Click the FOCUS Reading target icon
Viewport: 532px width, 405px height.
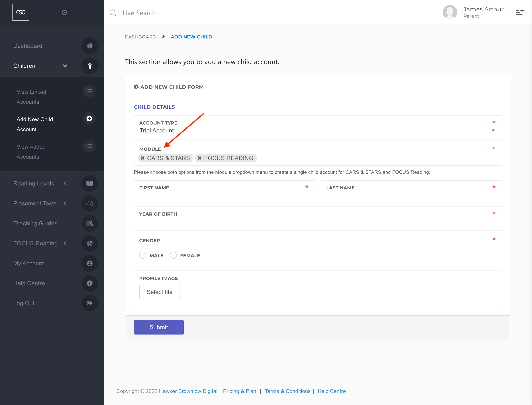pos(90,243)
